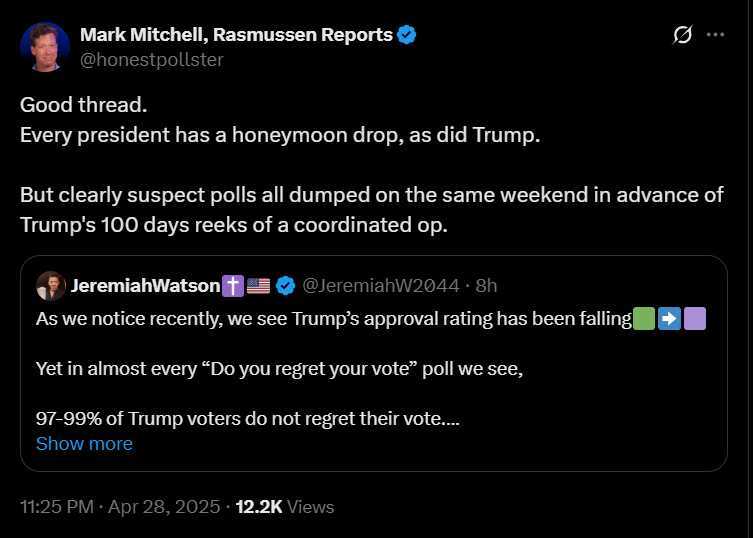Click the JeremiahWatson name in quoted tweet
Image resolution: width=753 pixels, height=538 pixels.
[x=146, y=286]
